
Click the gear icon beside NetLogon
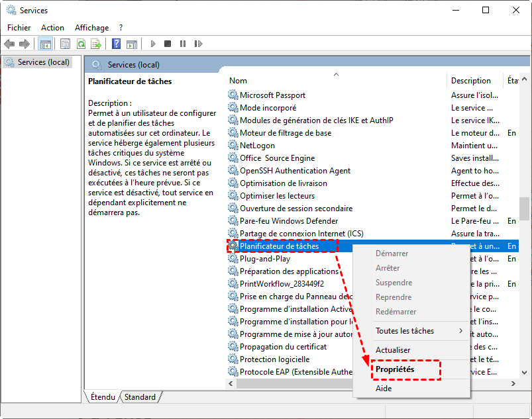(x=233, y=145)
